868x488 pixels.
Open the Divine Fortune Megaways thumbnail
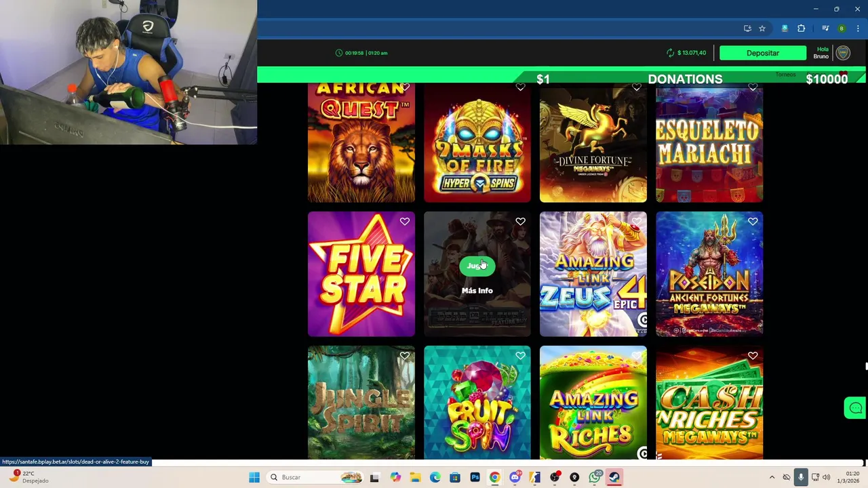[593, 143]
